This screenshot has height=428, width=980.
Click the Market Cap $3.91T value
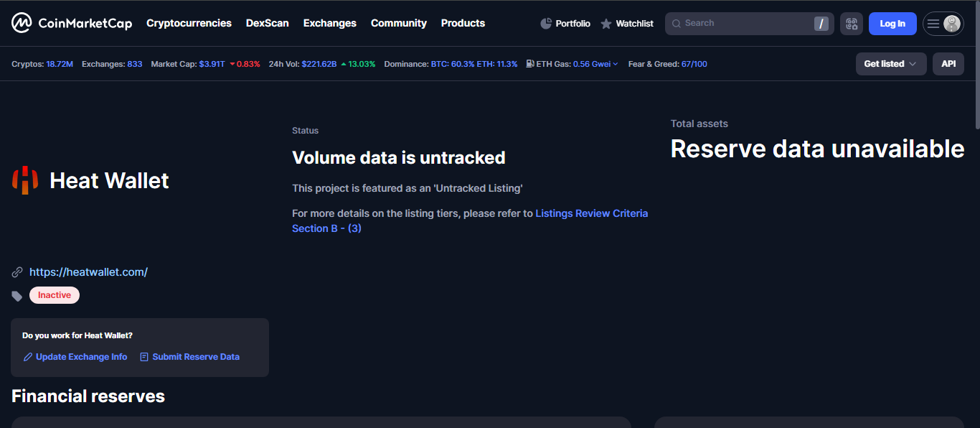click(212, 64)
